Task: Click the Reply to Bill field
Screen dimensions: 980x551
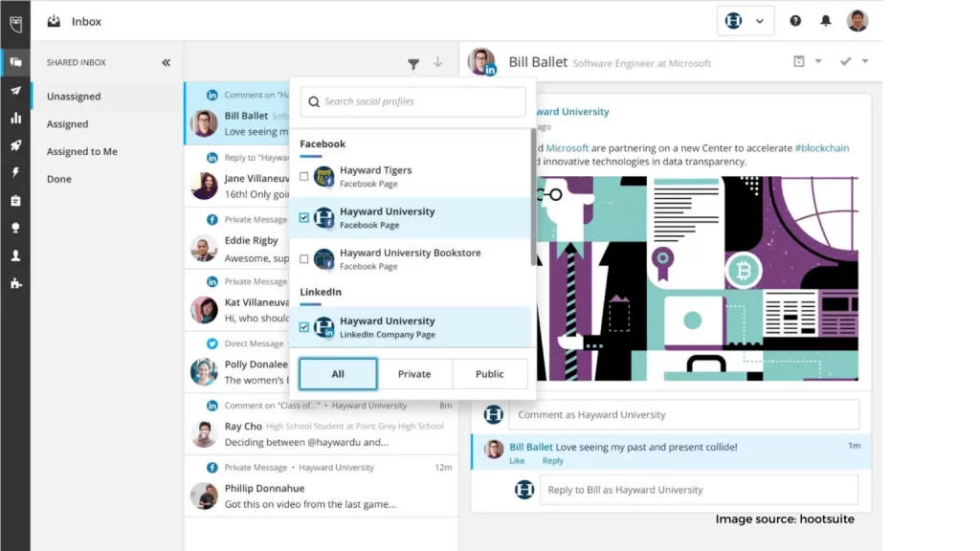Action: pos(699,490)
